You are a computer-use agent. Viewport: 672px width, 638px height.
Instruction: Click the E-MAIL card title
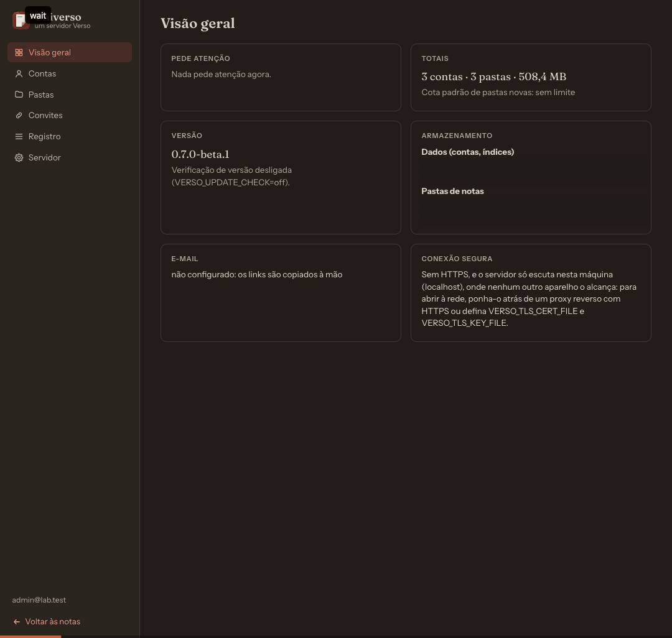point(185,259)
